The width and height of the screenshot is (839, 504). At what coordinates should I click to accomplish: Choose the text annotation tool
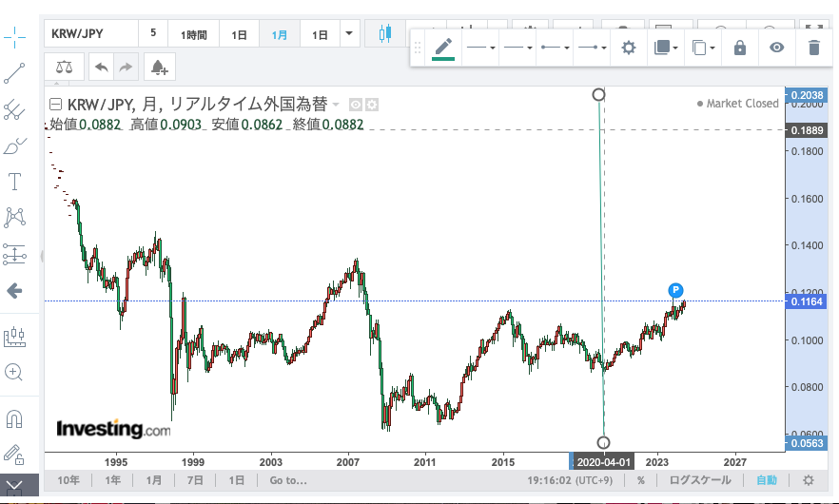[x=15, y=182]
